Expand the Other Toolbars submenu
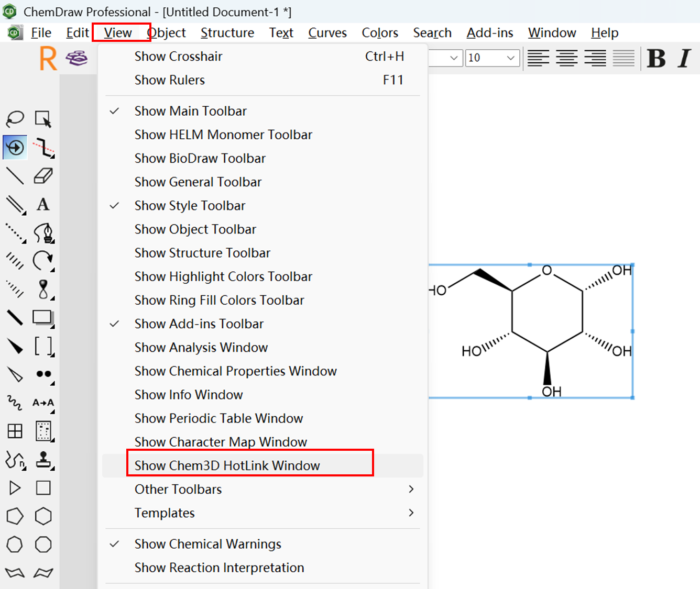The height and width of the screenshot is (589, 700). tap(178, 489)
